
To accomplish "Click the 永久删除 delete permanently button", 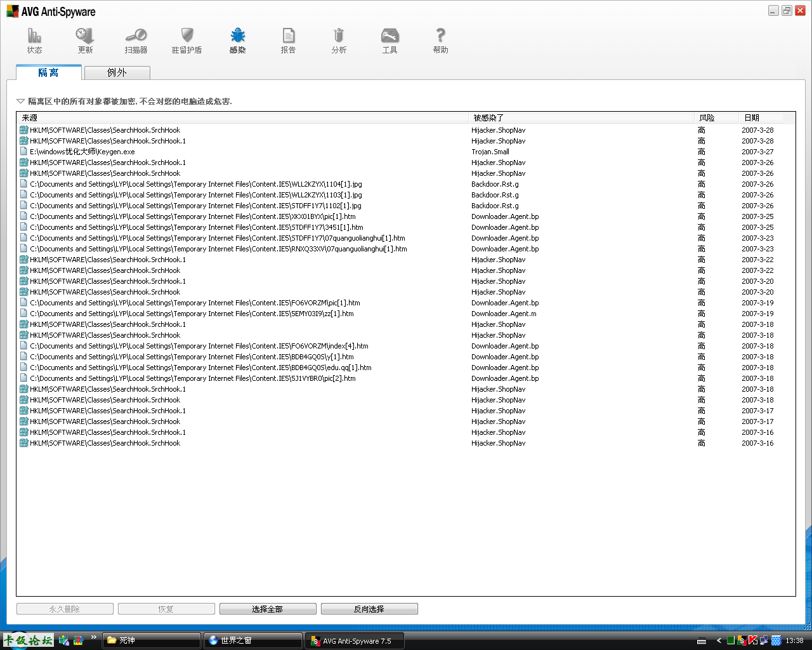I will [65, 609].
